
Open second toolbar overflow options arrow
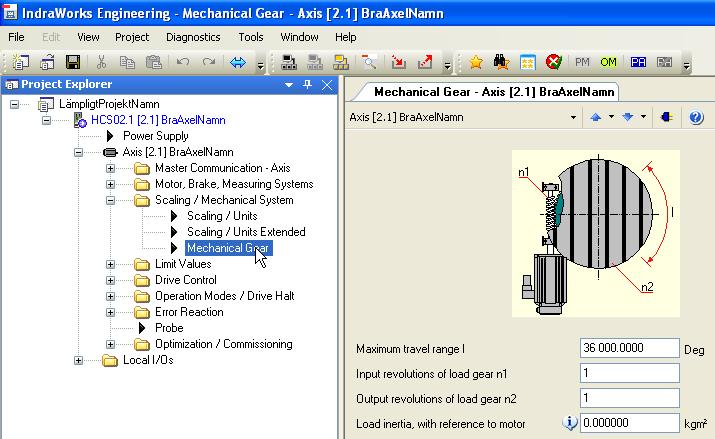[x=447, y=66]
